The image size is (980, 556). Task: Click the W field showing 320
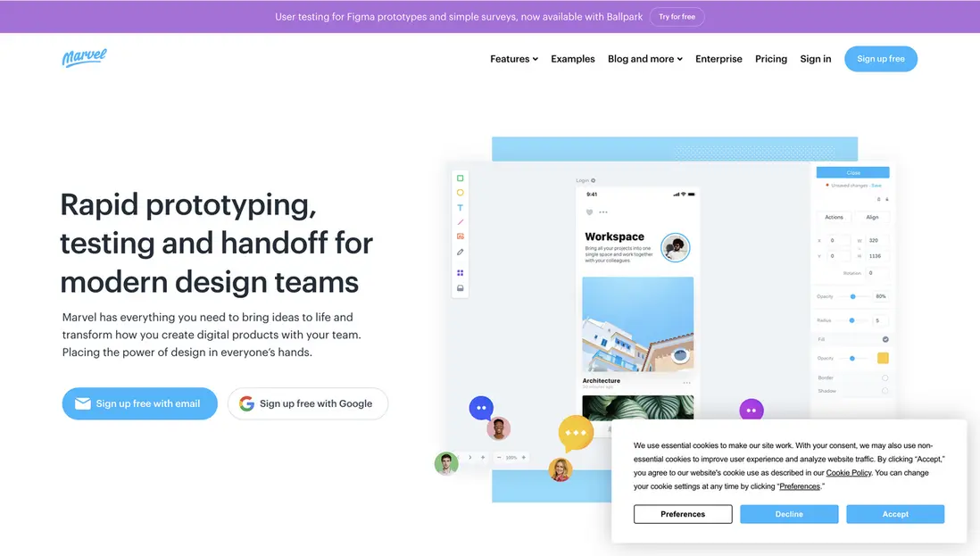pos(877,241)
